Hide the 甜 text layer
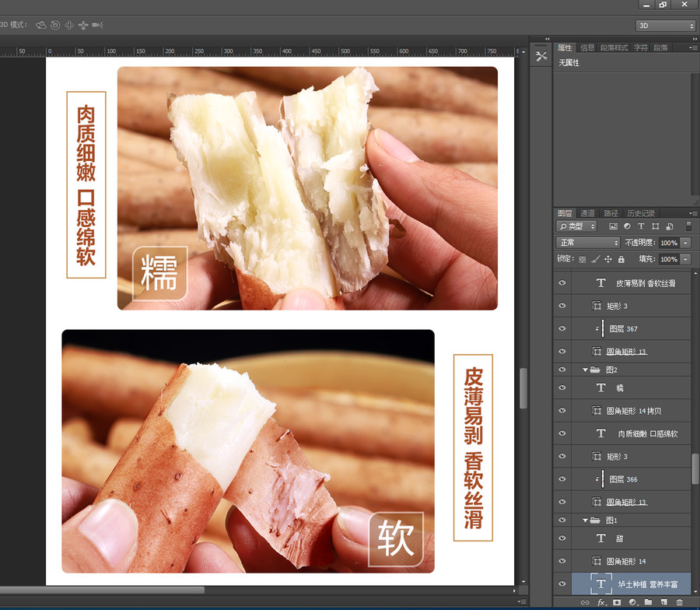 562,538
